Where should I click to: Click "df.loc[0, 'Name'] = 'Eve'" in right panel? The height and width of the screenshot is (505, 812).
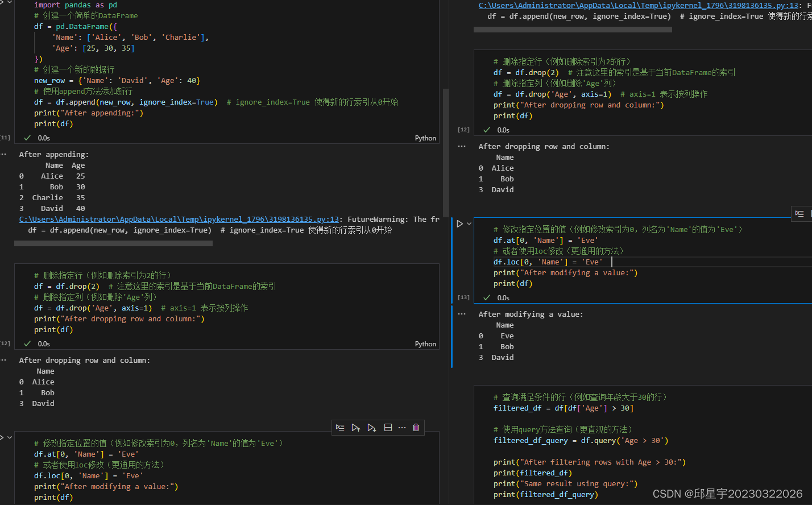click(x=548, y=262)
